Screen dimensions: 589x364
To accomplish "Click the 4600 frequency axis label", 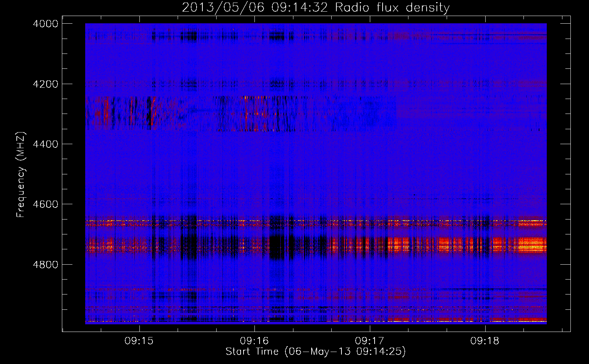I will (46, 204).
